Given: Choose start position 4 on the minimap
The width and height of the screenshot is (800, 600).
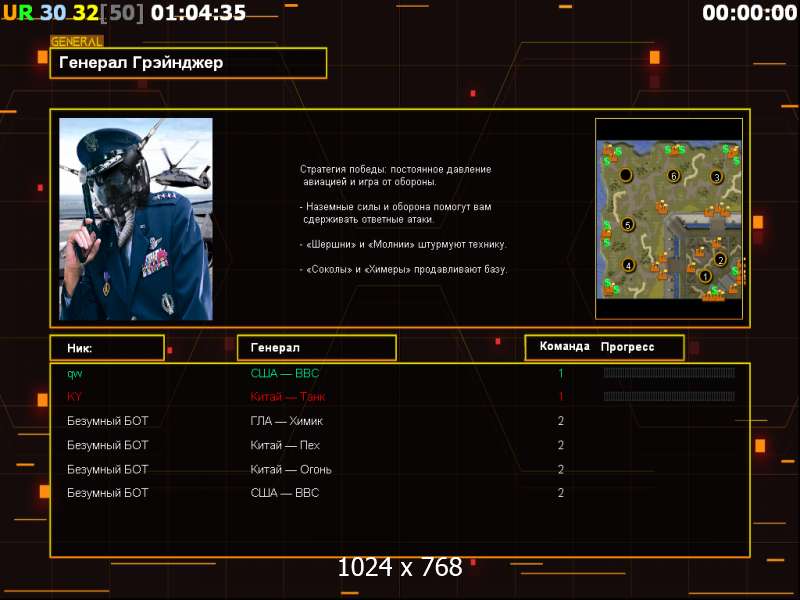Looking at the screenshot, I should tap(628, 265).
